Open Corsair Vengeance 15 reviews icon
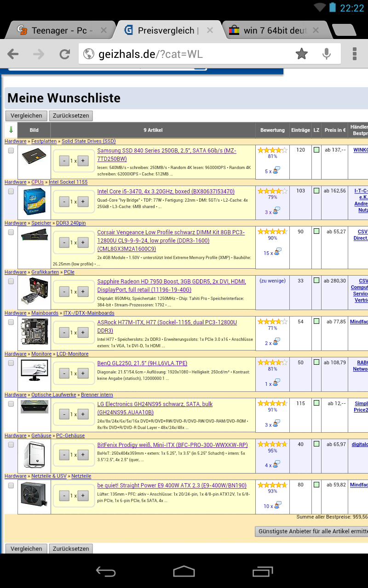Screen dimensions: 368x588 [277, 253]
